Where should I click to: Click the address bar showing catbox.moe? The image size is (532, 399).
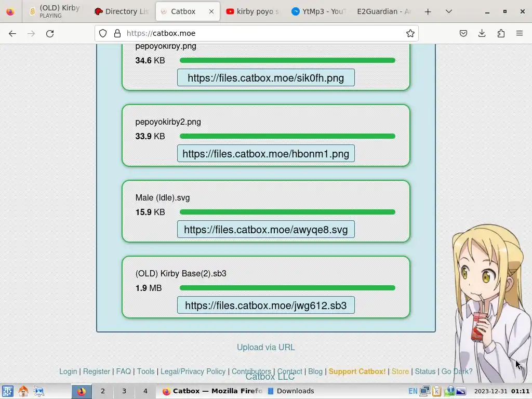pos(256,33)
